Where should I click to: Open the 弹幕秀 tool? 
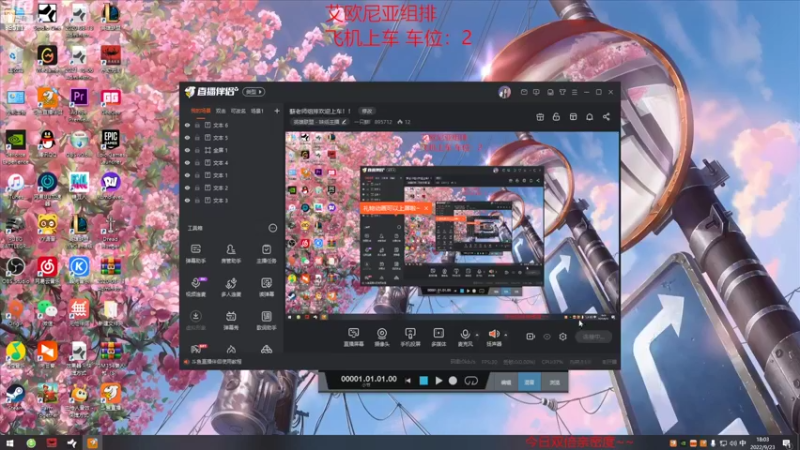231,320
